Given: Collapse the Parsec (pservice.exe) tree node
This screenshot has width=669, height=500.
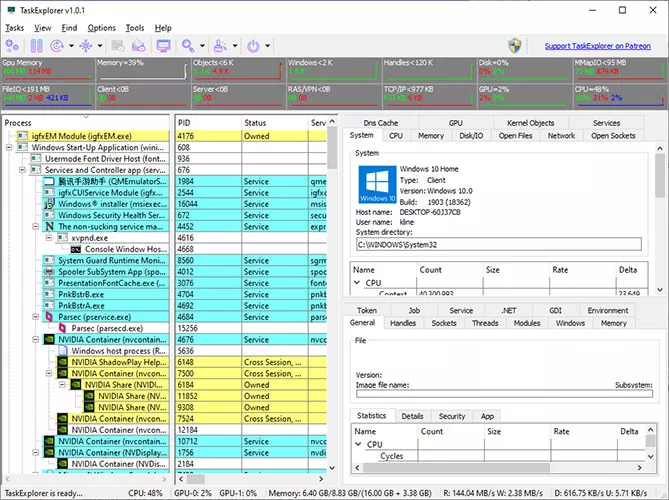Looking at the screenshot, I should [36, 317].
